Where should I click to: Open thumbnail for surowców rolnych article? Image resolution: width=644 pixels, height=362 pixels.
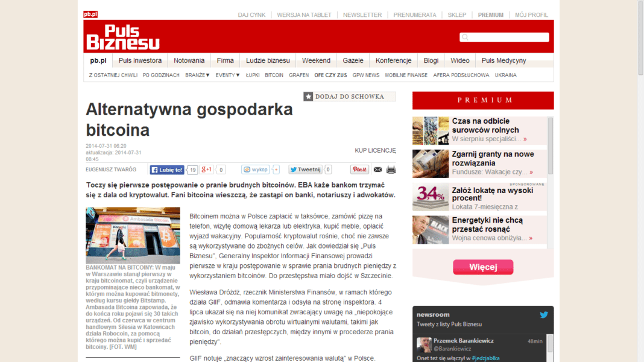431,131
